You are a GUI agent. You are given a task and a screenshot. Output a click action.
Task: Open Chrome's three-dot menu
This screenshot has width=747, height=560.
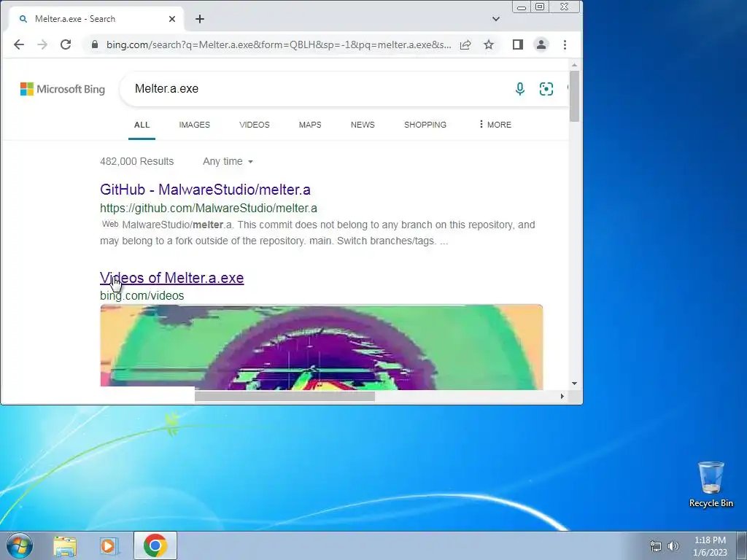565,44
